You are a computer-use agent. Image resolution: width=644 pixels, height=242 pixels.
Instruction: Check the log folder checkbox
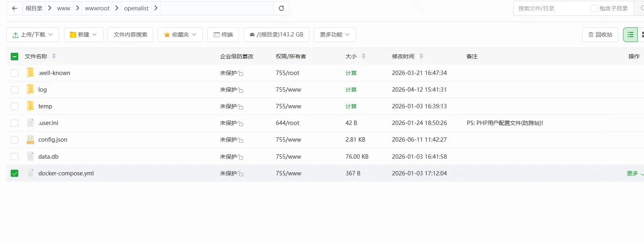point(15,90)
